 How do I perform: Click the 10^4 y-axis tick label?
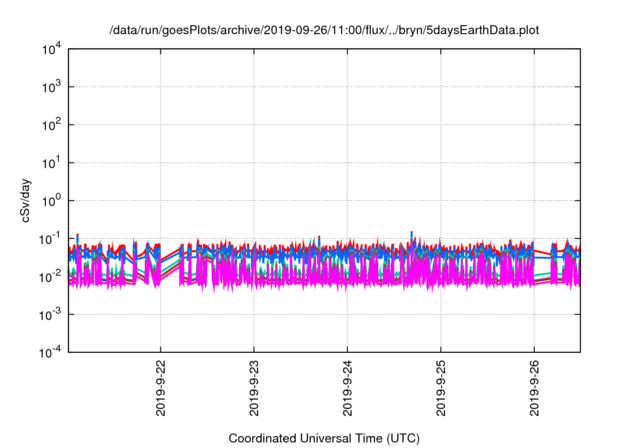tap(52, 49)
